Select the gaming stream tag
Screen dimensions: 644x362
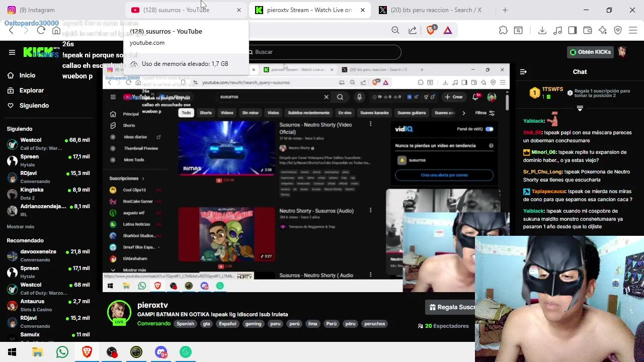tap(253, 324)
